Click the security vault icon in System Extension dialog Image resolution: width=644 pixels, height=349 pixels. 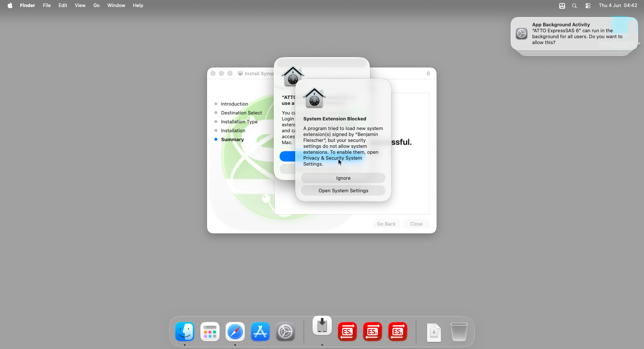point(314,98)
